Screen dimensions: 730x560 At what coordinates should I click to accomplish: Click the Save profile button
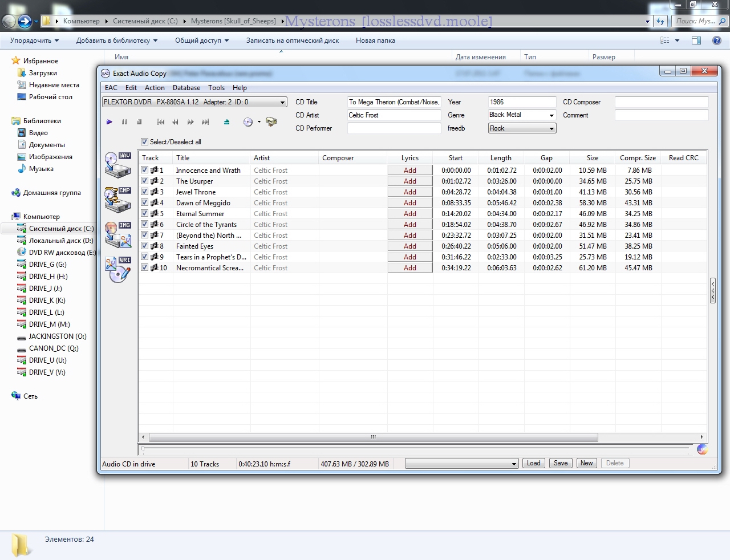tap(561, 463)
